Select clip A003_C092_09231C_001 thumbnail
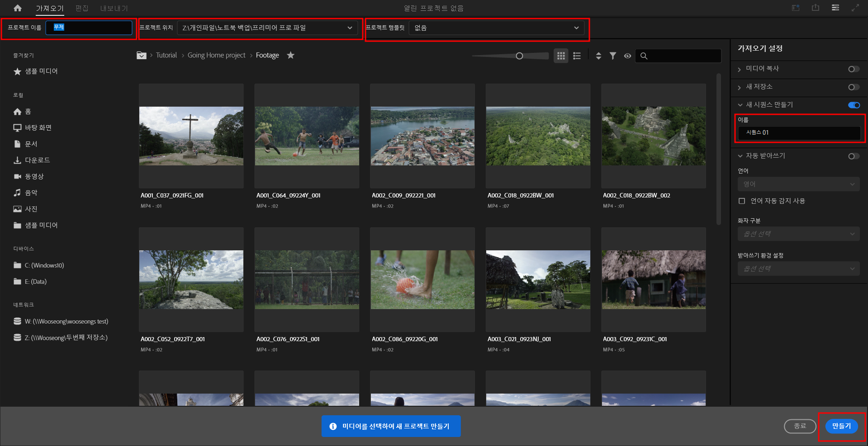Viewport: 868px width, 446px height. coord(654,280)
